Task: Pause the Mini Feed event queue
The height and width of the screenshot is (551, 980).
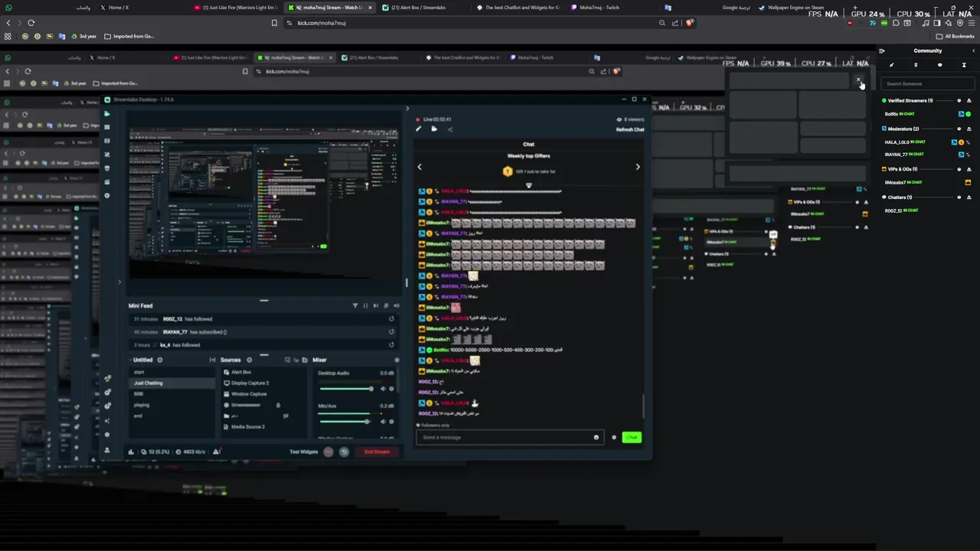Action: [365, 305]
